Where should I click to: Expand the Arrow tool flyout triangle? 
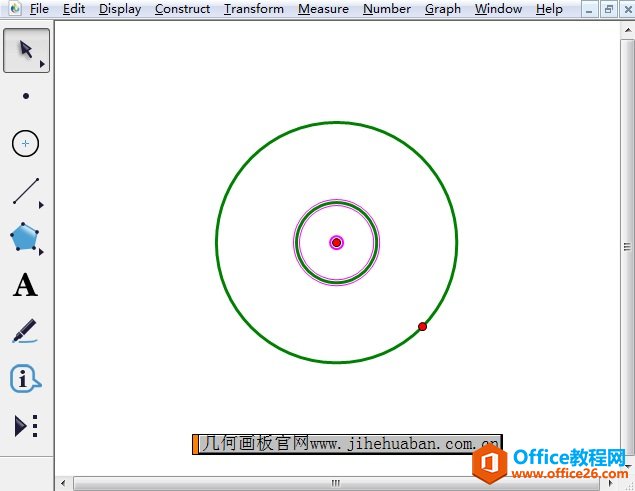point(42,64)
